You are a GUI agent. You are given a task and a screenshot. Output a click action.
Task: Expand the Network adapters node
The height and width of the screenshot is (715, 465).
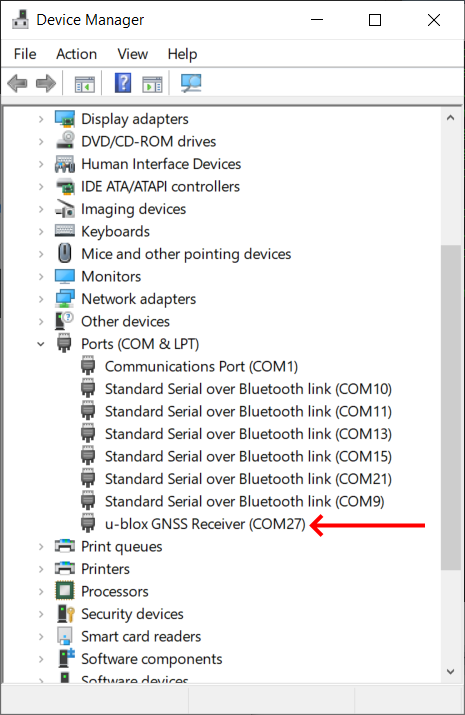(41, 299)
